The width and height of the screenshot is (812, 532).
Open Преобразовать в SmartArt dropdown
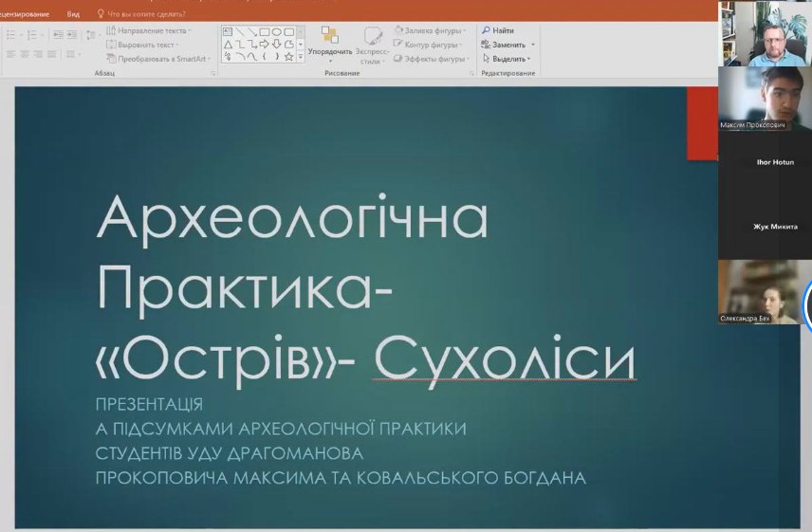click(159, 59)
